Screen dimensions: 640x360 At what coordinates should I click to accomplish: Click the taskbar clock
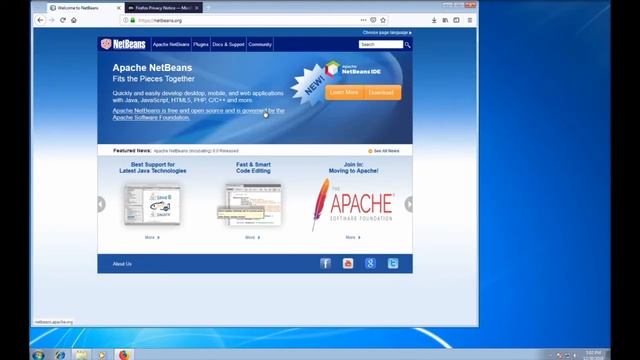tap(593, 355)
